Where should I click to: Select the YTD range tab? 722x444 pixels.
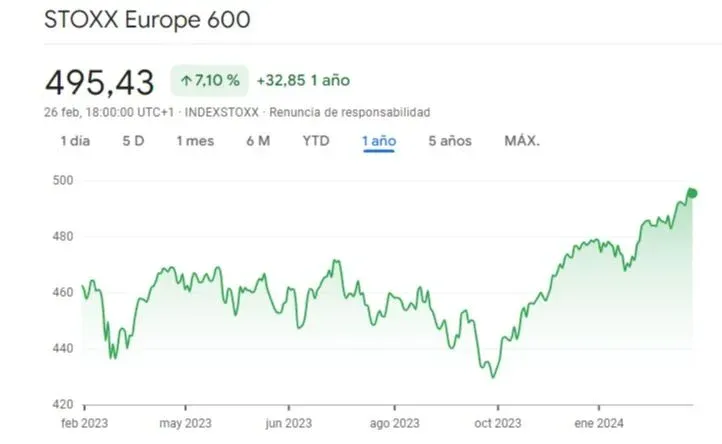[316, 141]
